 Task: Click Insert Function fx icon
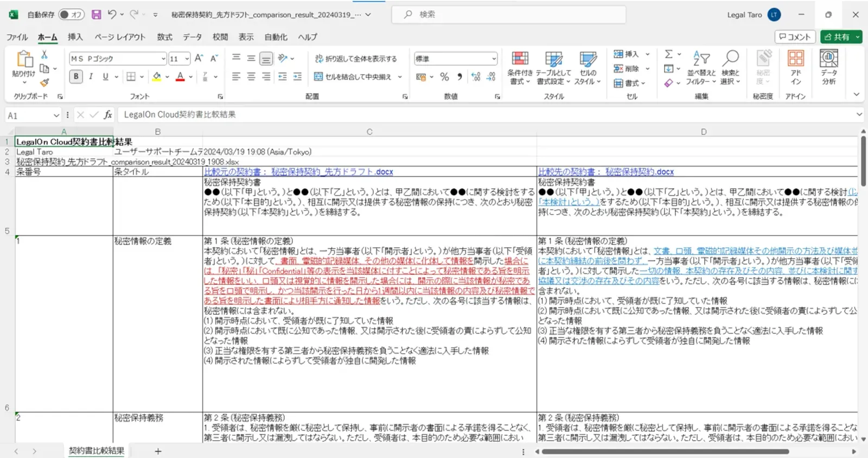[108, 114]
